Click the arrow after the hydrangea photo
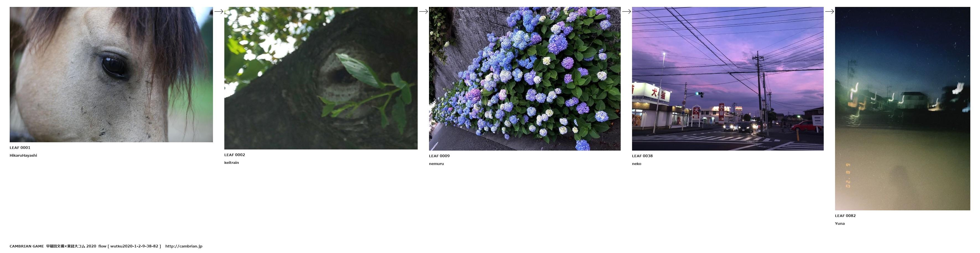This screenshot has width=980, height=253. click(x=627, y=11)
